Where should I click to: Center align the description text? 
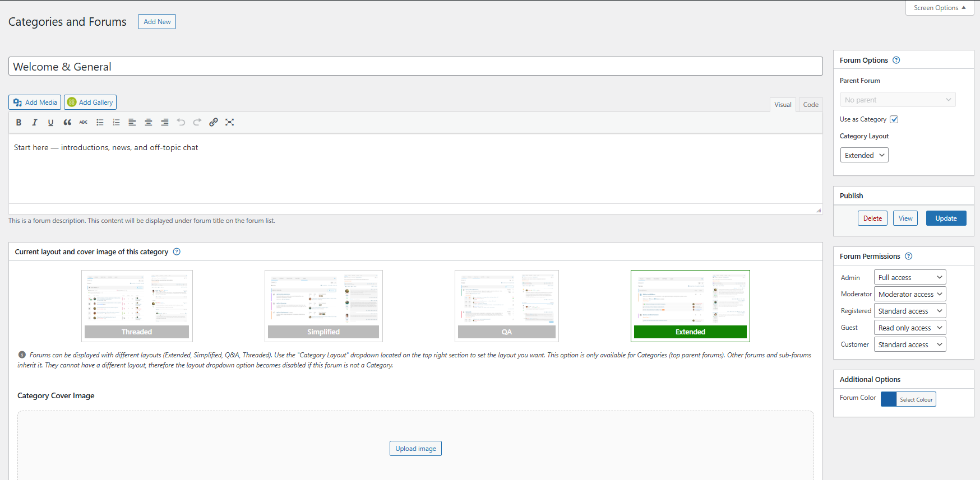click(149, 122)
